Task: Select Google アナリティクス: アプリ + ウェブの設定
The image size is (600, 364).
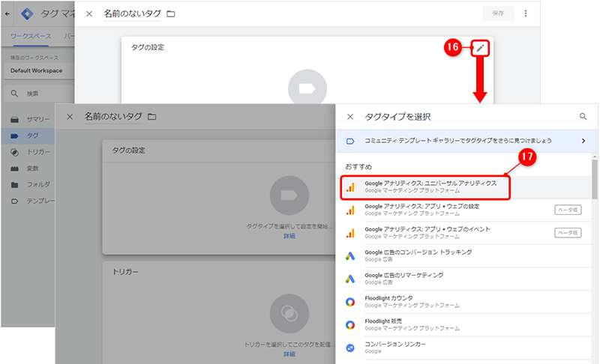Action: [x=463, y=210]
